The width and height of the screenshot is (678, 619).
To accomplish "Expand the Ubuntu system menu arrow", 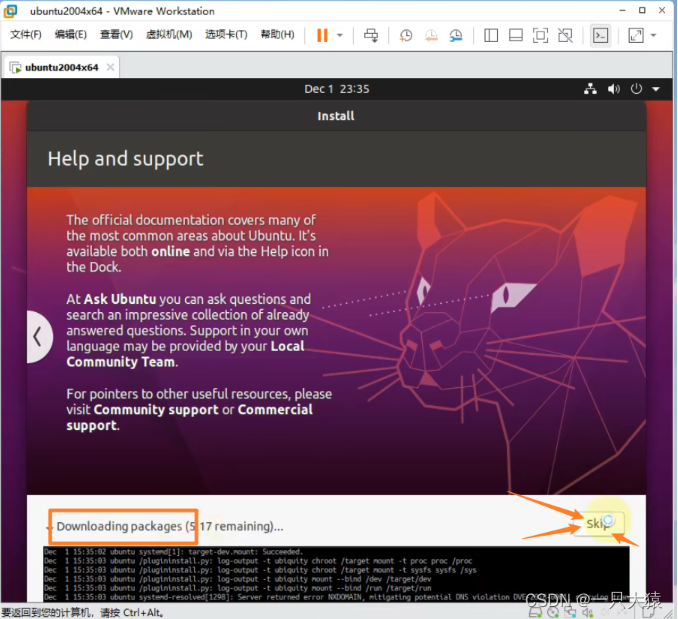I will pos(656,89).
